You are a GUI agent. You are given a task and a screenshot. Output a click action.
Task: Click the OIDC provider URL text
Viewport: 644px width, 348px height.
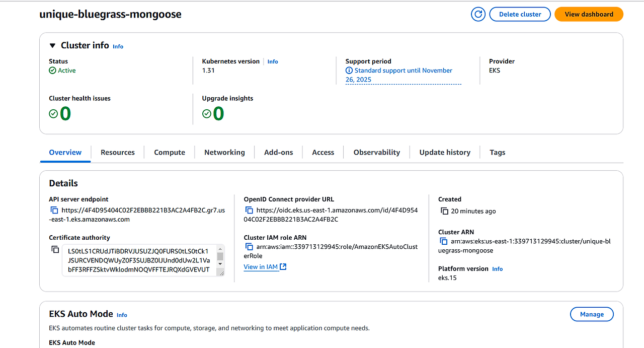point(331,215)
